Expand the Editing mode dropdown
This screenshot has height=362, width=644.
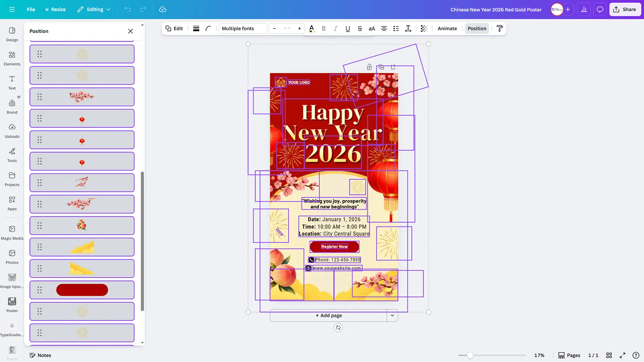tap(94, 9)
